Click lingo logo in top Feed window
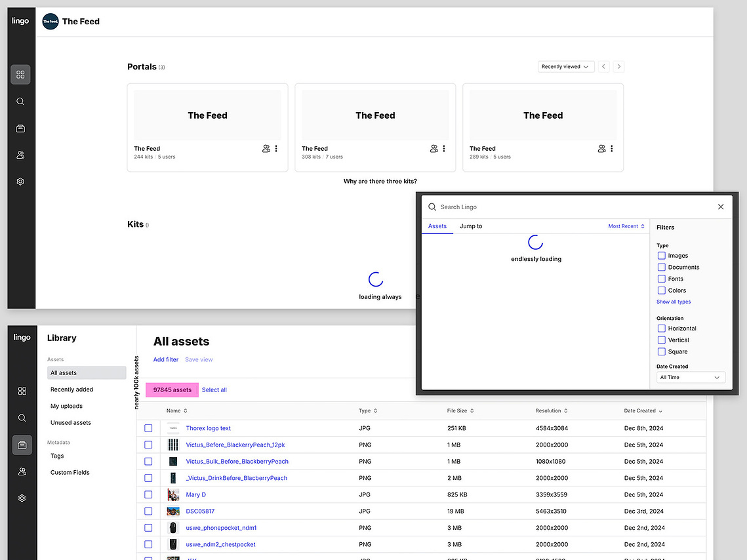This screenshot has height=560, width=747. click(x=20, y=21)
